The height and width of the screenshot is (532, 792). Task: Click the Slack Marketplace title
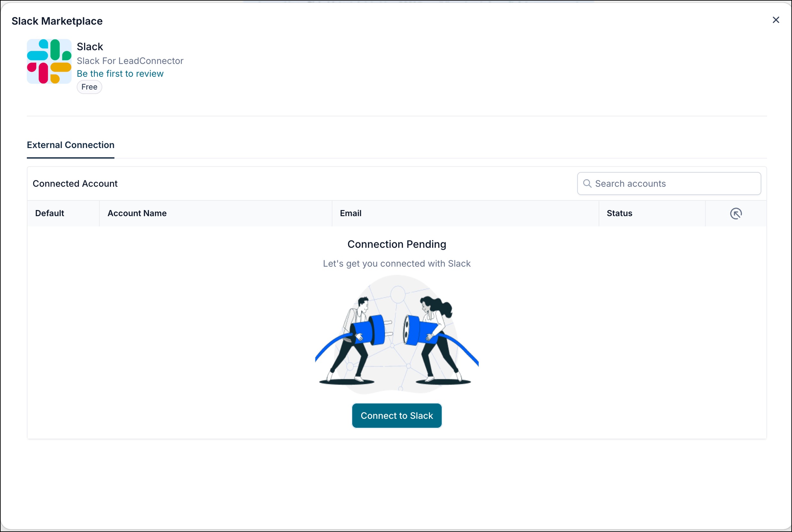57,21
